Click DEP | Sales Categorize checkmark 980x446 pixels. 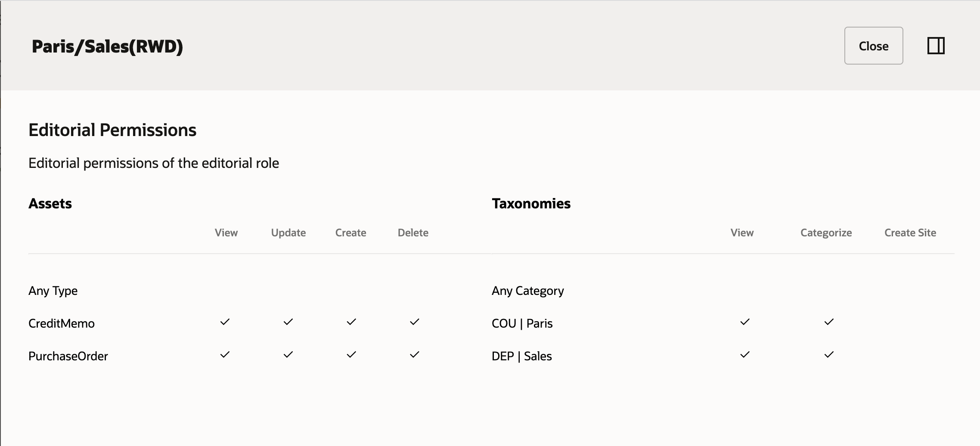[x=829, y=355]
